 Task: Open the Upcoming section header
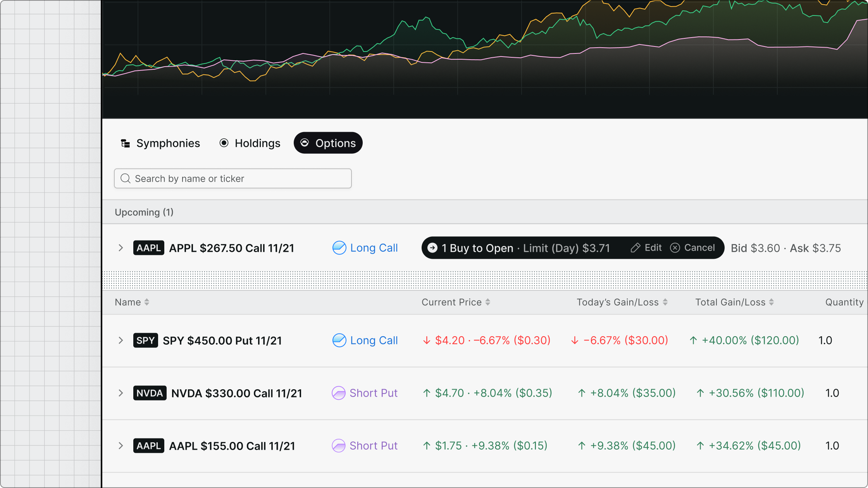coord(144,212)
